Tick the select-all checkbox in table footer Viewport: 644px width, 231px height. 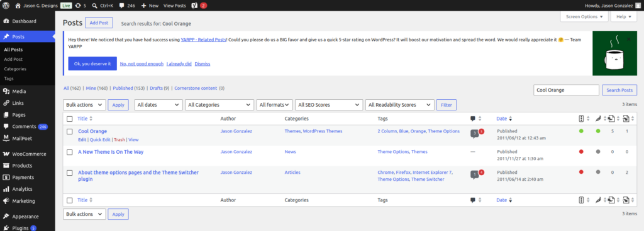point(69,201)
